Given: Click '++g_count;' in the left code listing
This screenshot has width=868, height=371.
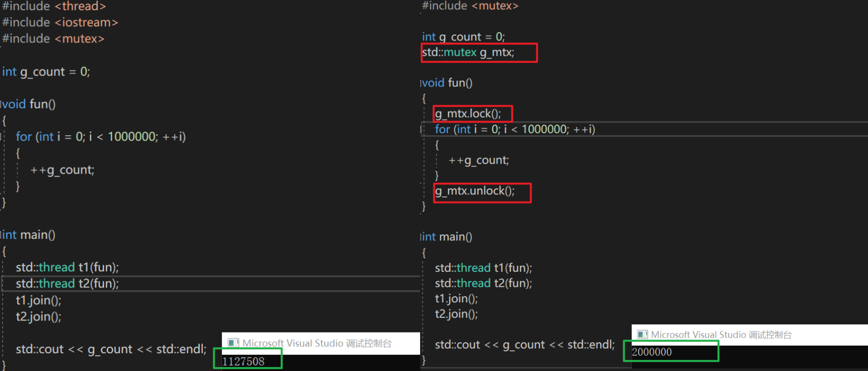Looking at the screenshot, I should (62, 170).
